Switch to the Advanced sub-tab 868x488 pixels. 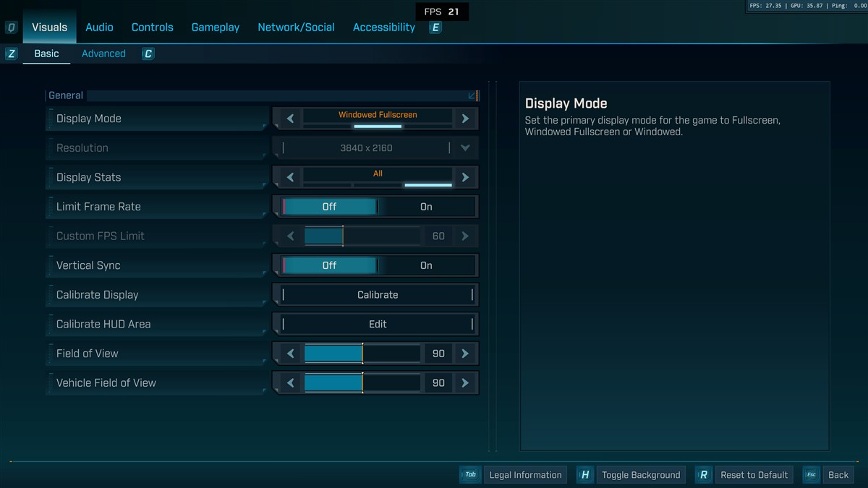pyautogui.click(x=103, y=53)
